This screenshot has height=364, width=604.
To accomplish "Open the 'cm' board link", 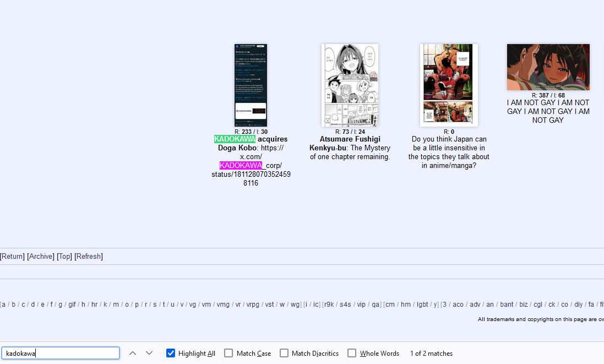I will [x=390, y=305].
